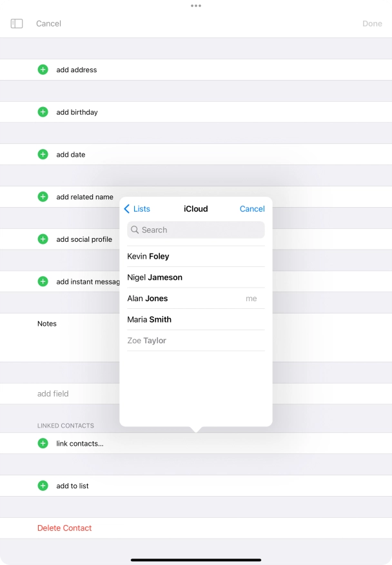Screen dimensions: 392x565
Task: Tap green plus beside add related name
Action: coord(43,197)
